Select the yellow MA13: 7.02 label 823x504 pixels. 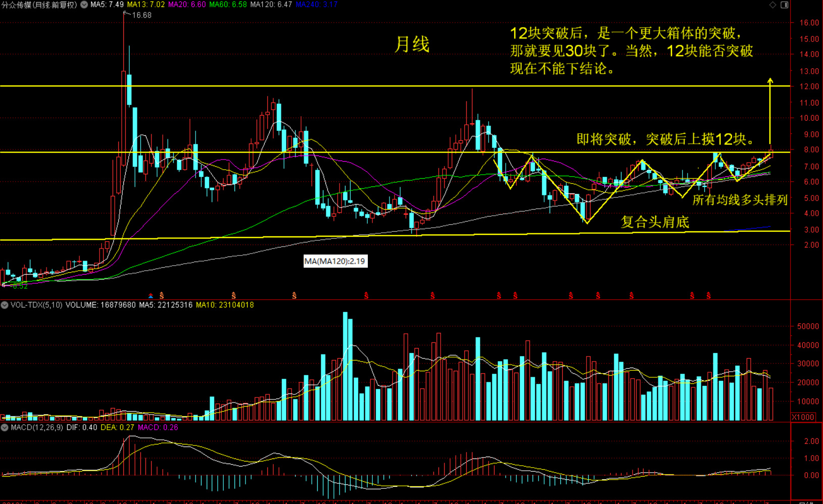pyautogui.click(x=146, y=5)
